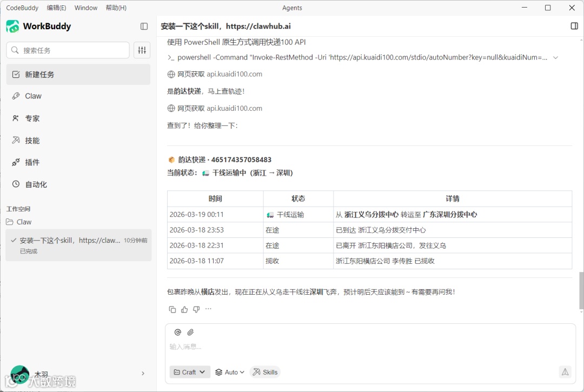Click the user avatar 木羽
Image resolution: width=584 pixels, height=392 pixels.
[20, 374]
